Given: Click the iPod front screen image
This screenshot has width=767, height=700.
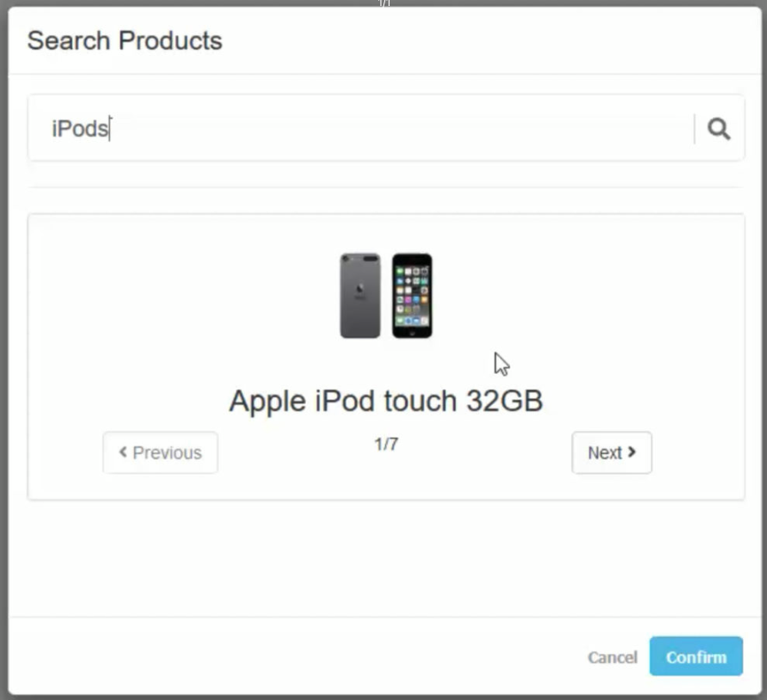Looking at the screenshot, I should point(412,292).
